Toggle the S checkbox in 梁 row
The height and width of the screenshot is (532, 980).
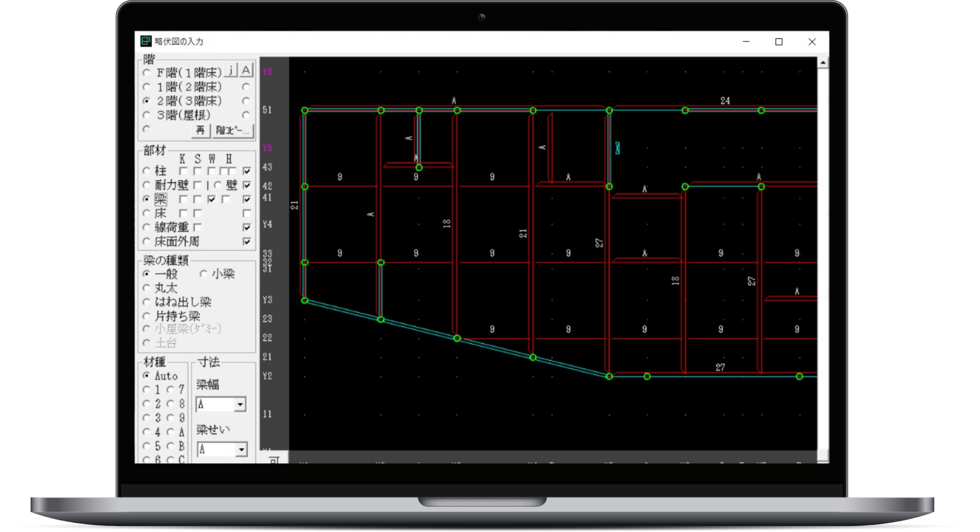198,199
